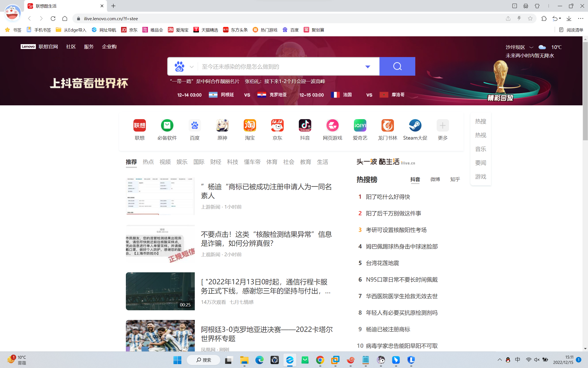
Task: Bookmark this page with star icon
Action: (530, 18)
